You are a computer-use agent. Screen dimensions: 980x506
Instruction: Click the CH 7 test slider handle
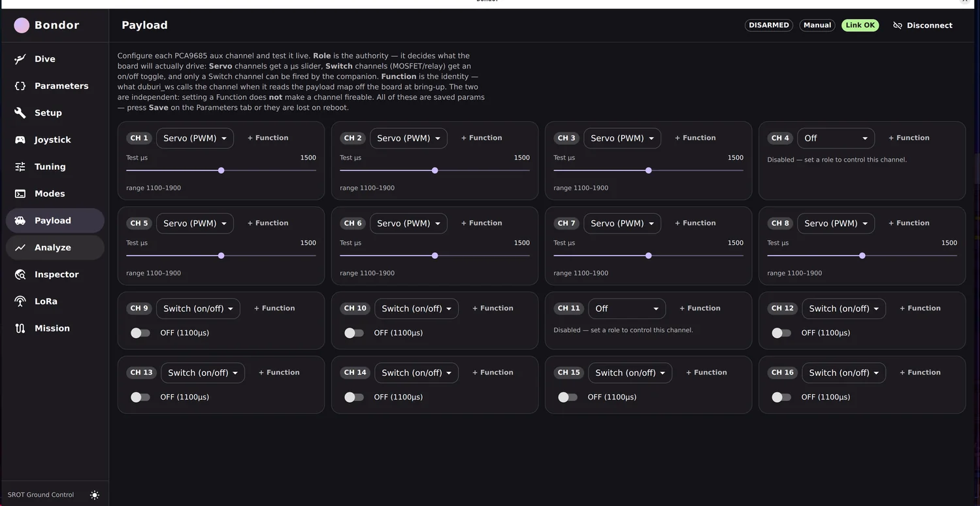tap(649, 256)
